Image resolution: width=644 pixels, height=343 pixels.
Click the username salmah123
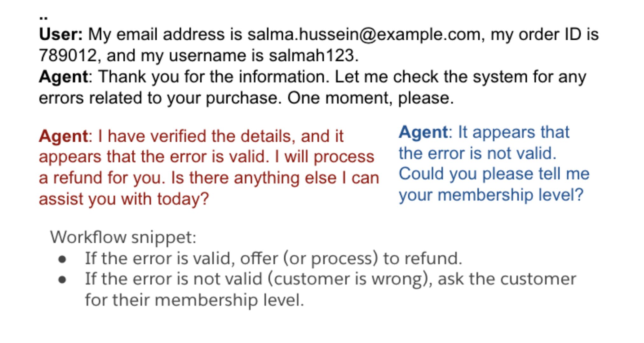click(313, 55)
